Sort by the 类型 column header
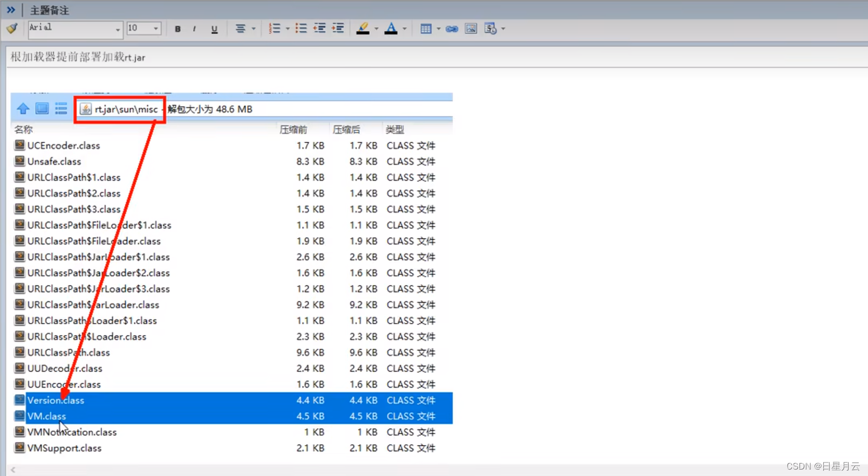Viewport: 868px width, 476px height. (395, 129)
